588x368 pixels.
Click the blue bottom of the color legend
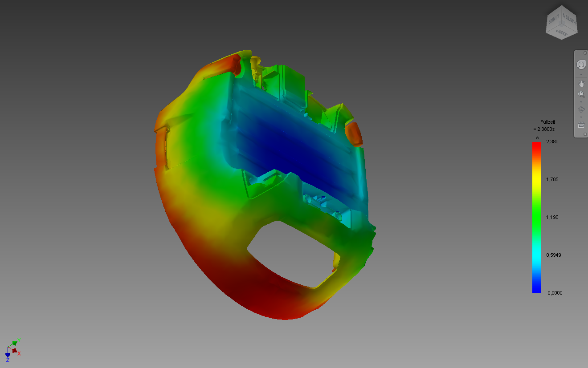536,289
